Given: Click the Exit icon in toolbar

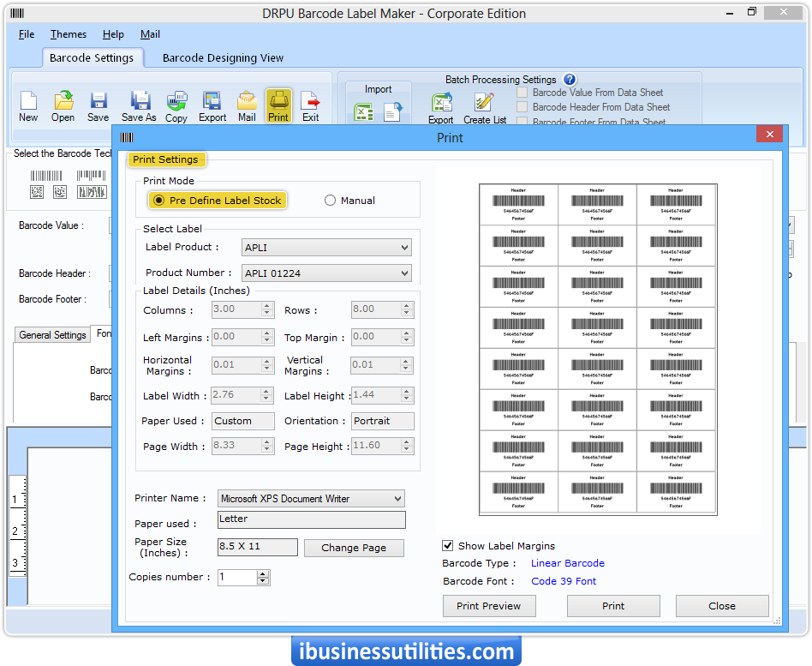Looking at the screenshot, I should tap(311, 106).
